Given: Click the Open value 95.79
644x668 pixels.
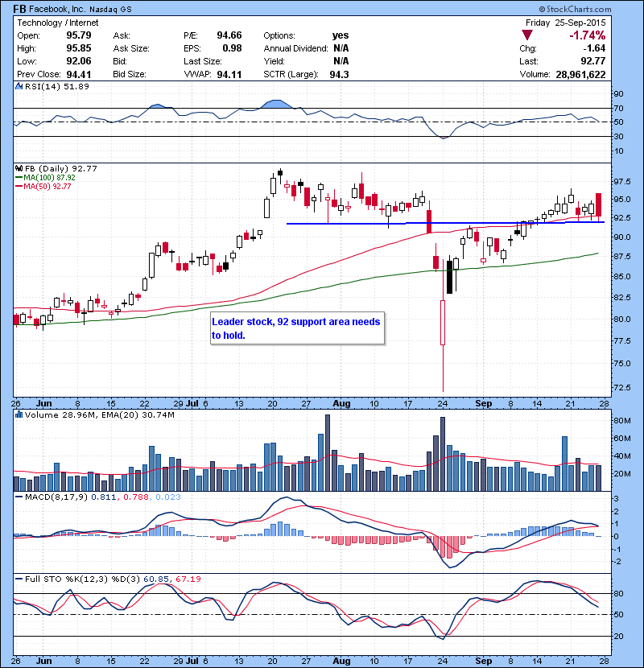Looking at the screenshot, I should pyautogui.click(x=78, y=35).
